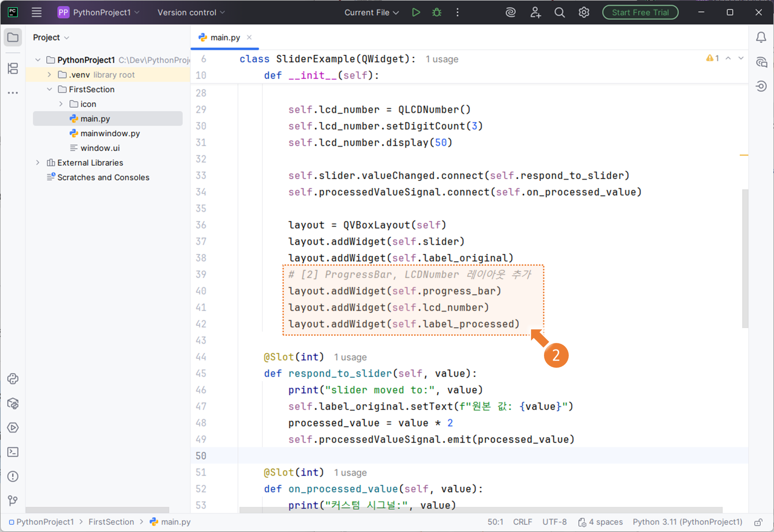Viewport: 774px width, 532px height.
Task: Open Services tool window
Action: (x=13, y=428)
